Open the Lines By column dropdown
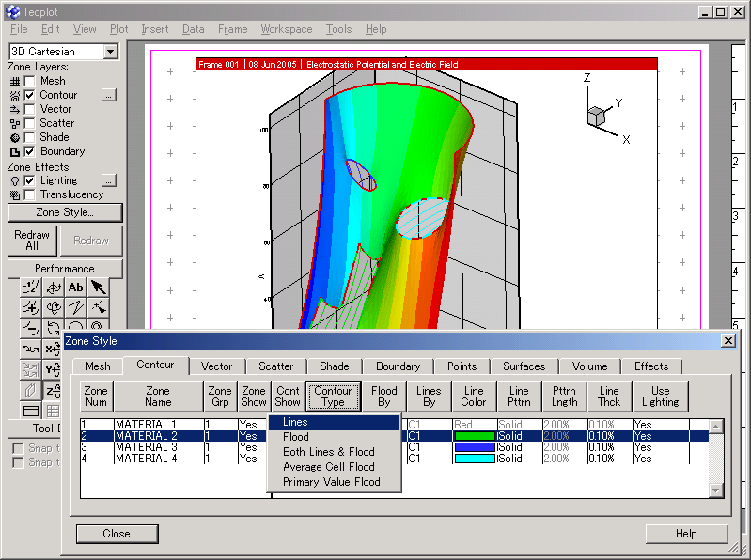751x560 pixels. (x=429, y=397)
